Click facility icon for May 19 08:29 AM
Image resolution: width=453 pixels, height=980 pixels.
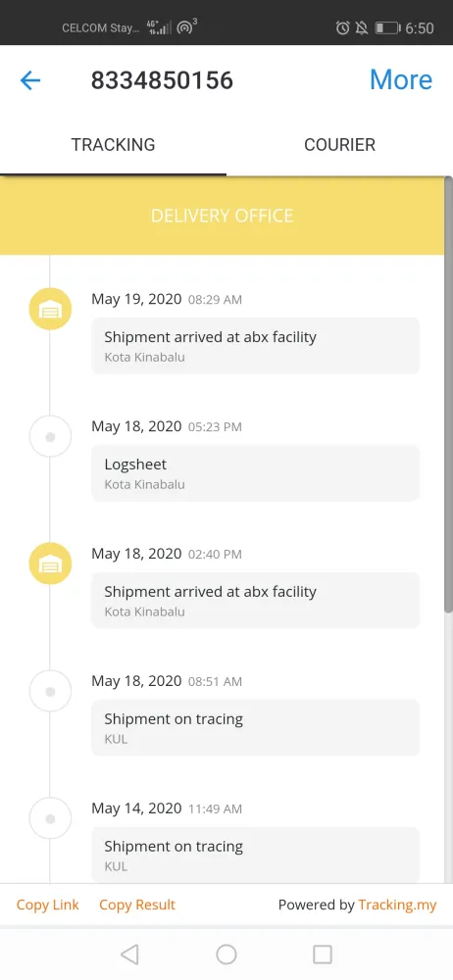click(x=51, y=309)
